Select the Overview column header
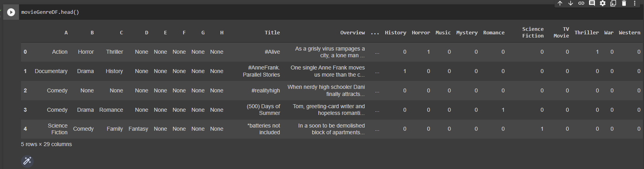 coord(352,33)
